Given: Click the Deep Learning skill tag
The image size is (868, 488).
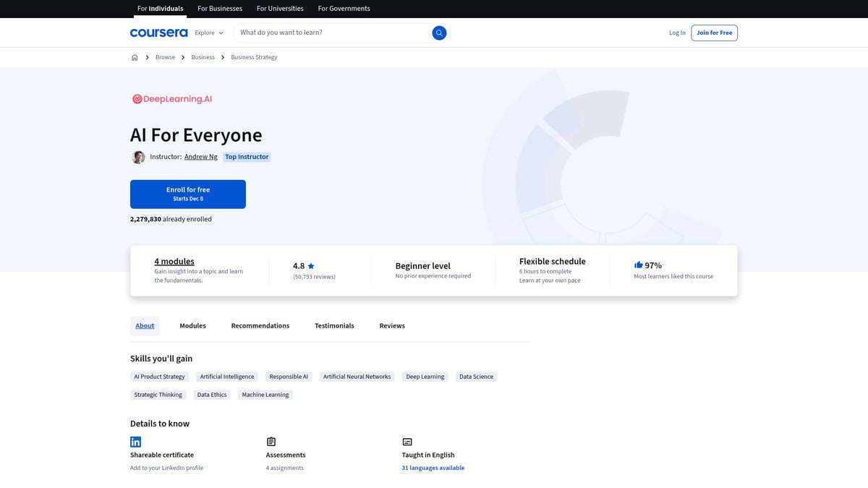Looking at the screenshot, I should click(x=425, y=377).
